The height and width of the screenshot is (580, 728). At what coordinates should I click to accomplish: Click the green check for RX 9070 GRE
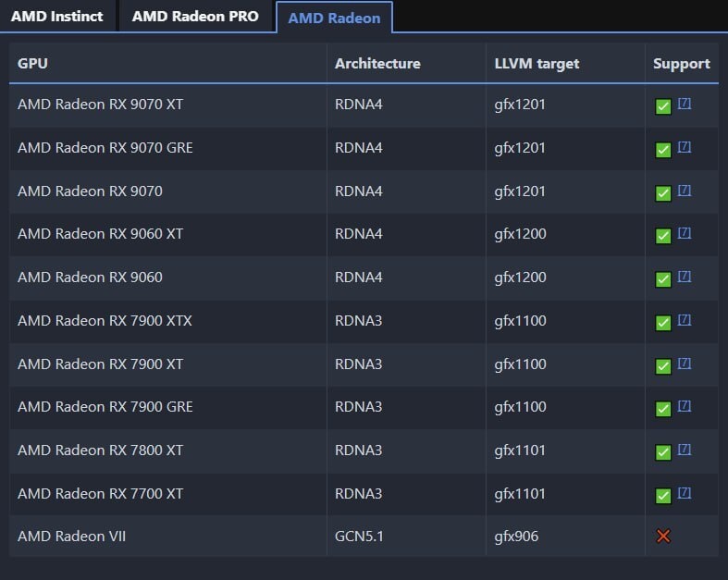[x=663, y=150]
